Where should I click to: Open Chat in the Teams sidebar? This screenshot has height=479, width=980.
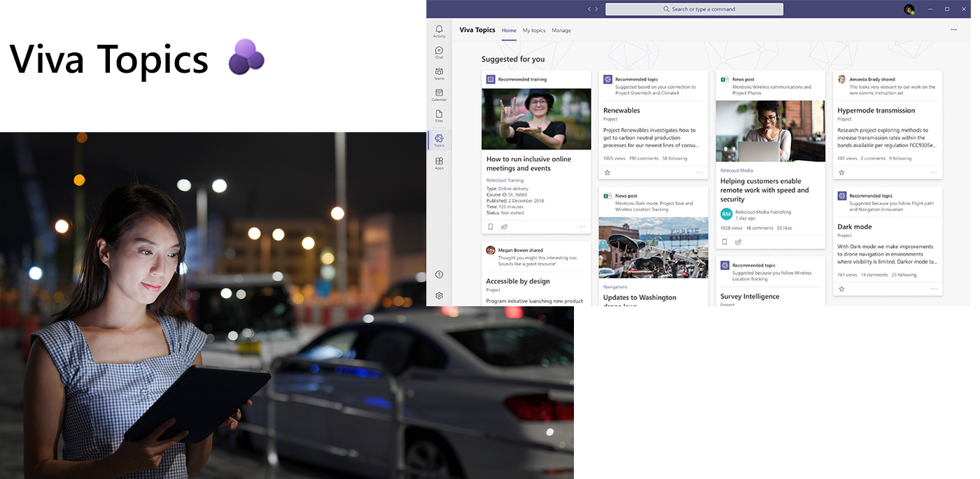[x=439, y=52]
